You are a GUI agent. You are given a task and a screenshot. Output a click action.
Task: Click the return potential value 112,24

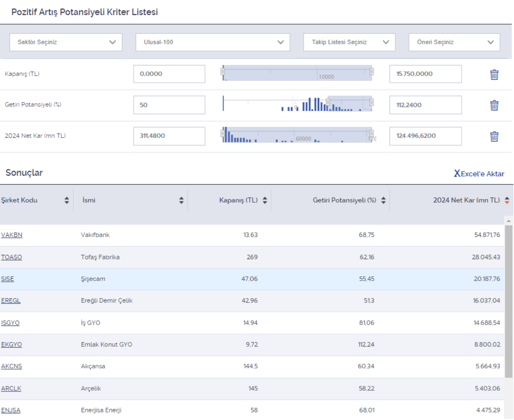click(366, 345)
